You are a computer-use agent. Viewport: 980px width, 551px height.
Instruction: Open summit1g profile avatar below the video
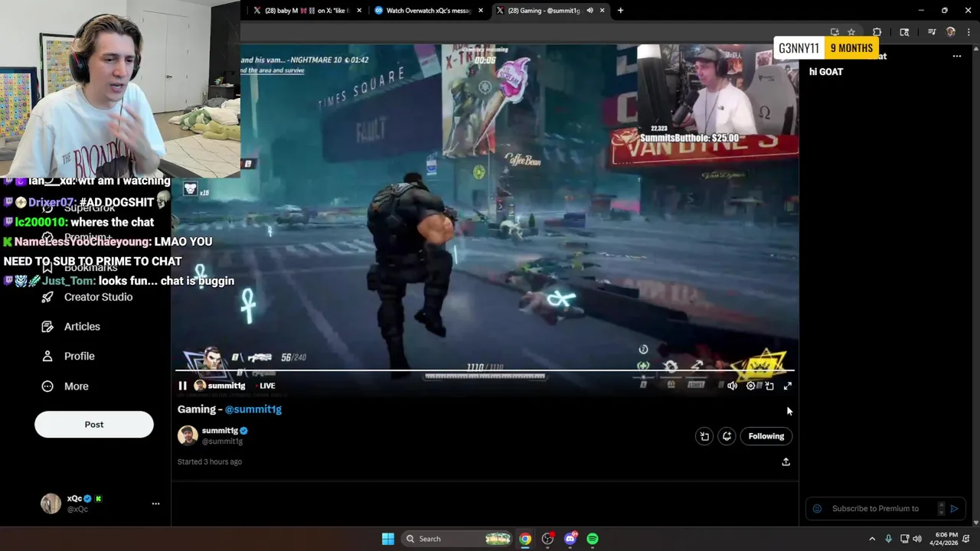(188, 435)
